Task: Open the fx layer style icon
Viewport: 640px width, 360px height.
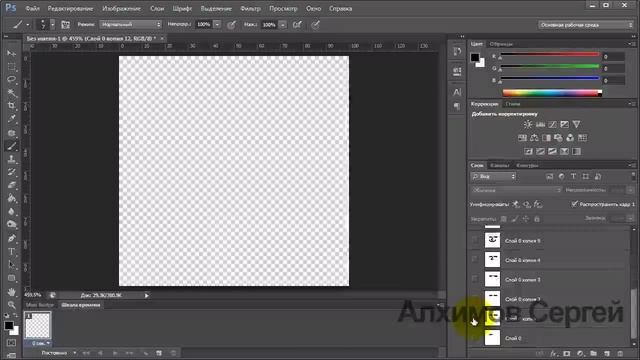Action: click(x=553, y=353)
